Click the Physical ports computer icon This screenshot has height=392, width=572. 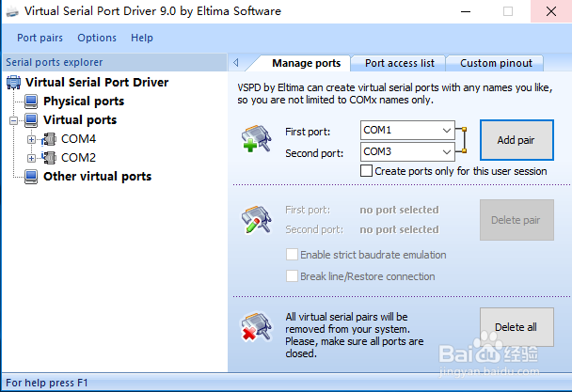click(31, 102)
